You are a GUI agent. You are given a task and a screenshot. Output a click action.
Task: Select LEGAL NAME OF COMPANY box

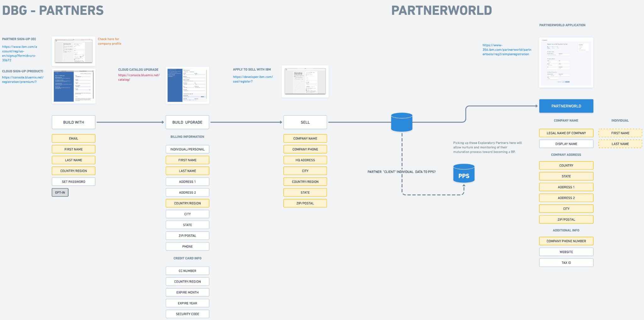pyautogui.click(x=566, y=133)
